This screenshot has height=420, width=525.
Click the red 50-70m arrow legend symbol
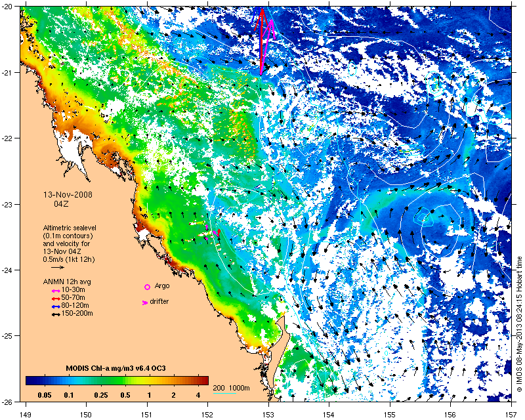coord(56,299)
